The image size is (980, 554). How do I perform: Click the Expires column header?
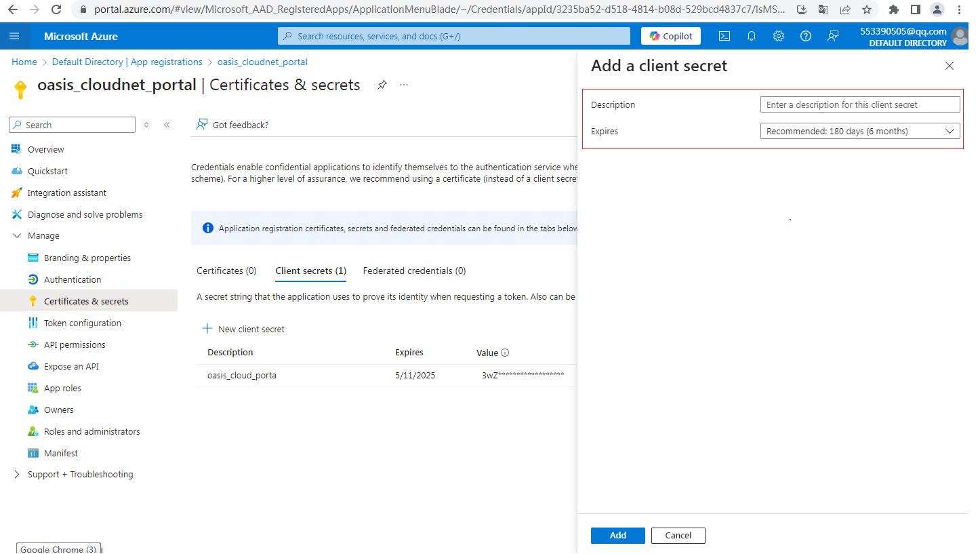(x=409, y=353)
